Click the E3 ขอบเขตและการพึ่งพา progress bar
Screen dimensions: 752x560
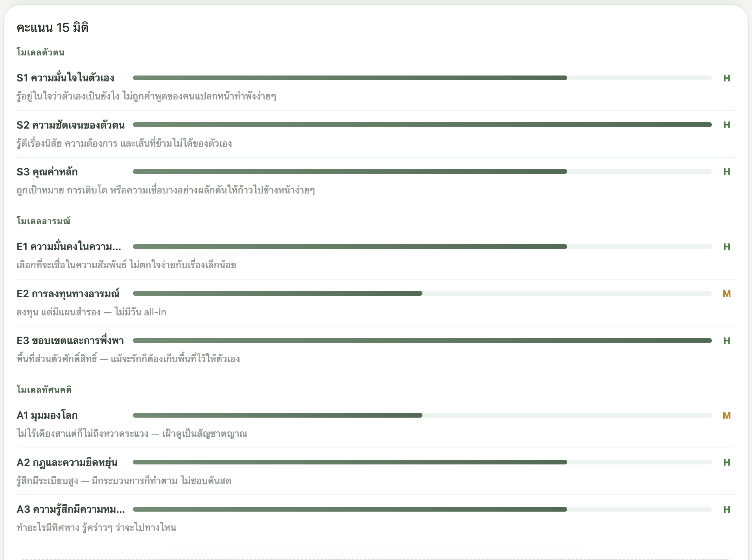[x=422, y=341]
